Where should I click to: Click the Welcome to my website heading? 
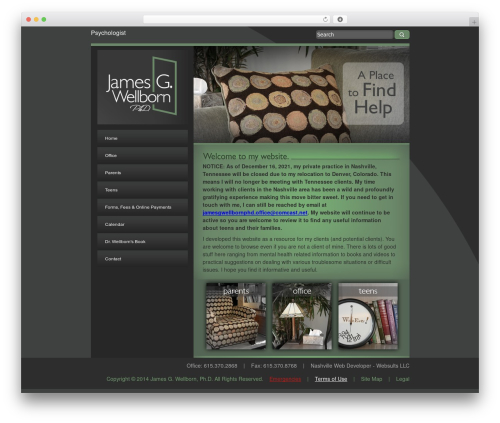246,156
